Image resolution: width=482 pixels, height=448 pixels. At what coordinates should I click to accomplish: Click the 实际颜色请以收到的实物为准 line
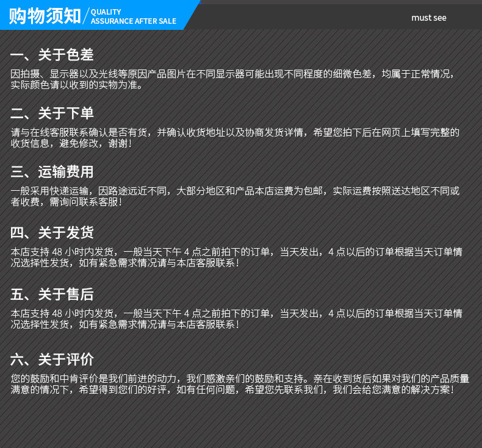point(76,85)
